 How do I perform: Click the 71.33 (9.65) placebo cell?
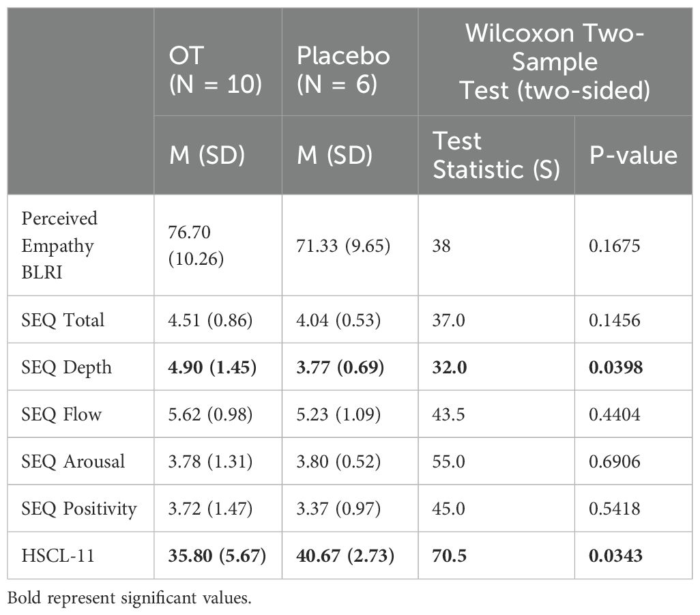point(343,245)
